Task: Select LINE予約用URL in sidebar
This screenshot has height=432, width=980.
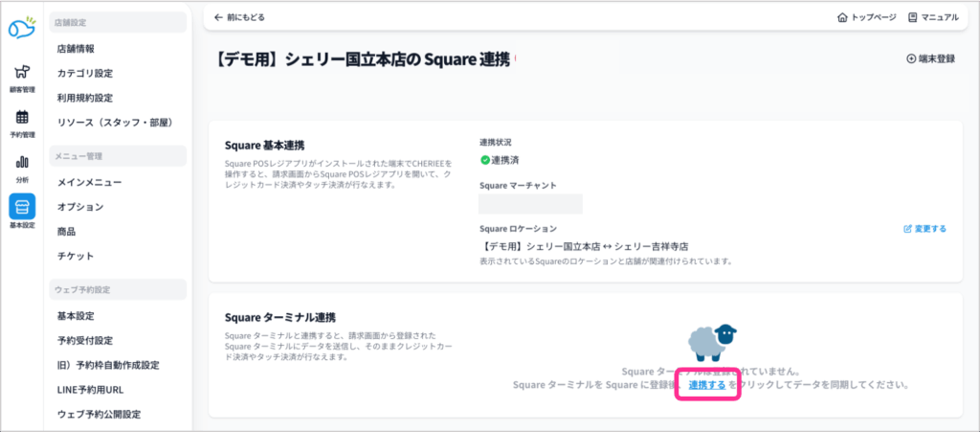Action: pos(90,390)
